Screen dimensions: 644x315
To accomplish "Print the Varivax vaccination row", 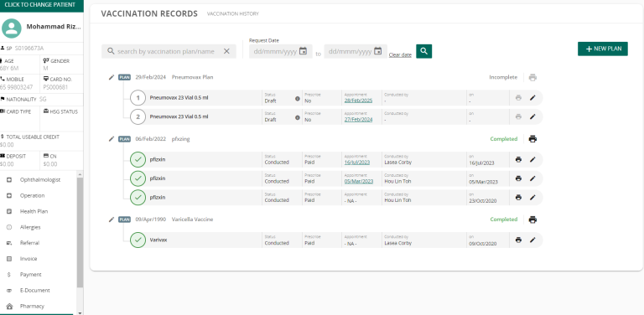I will point(518,240).
